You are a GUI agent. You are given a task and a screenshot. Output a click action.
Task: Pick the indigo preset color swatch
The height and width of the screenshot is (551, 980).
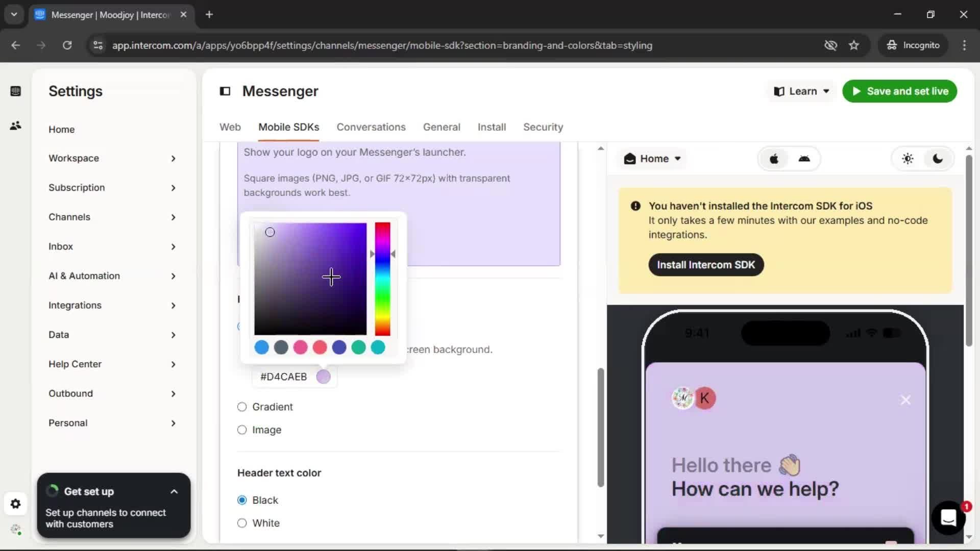pos(339,347)
